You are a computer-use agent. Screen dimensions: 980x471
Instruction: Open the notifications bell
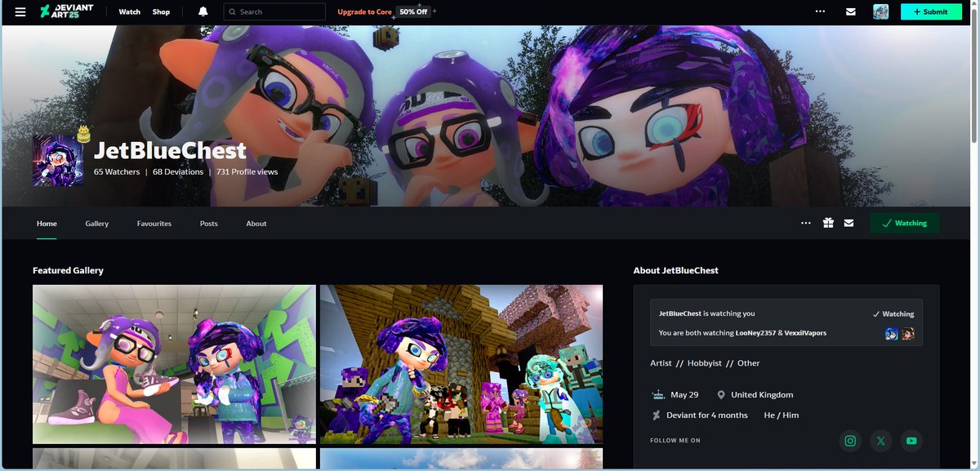(x=203, y=12)
